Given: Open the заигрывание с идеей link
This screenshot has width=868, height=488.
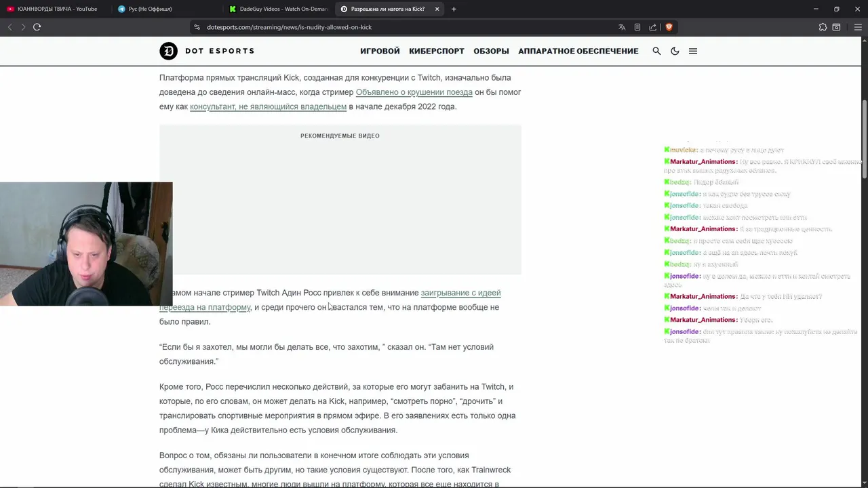Looking at the screenshot, I should coord(460,293).
